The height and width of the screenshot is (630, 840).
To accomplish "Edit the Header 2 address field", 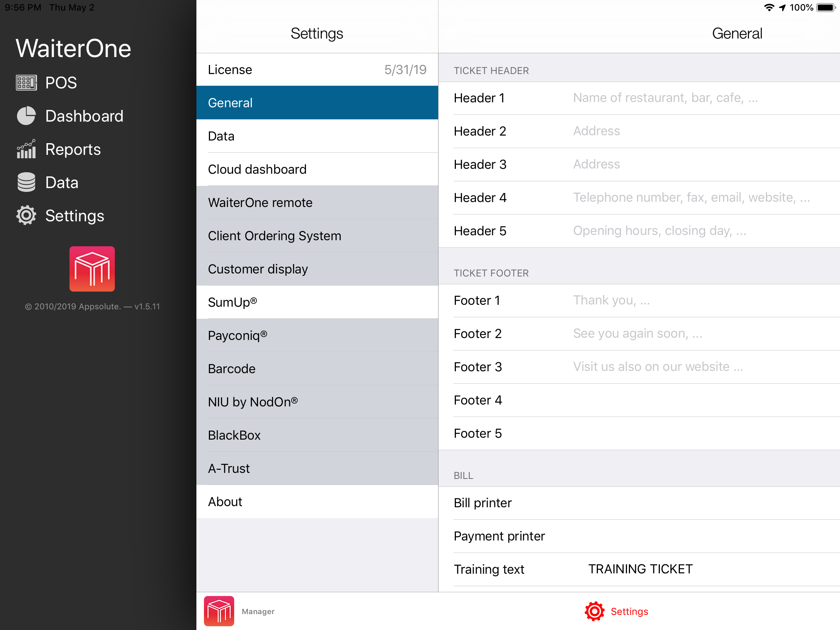I will (706, 131).
